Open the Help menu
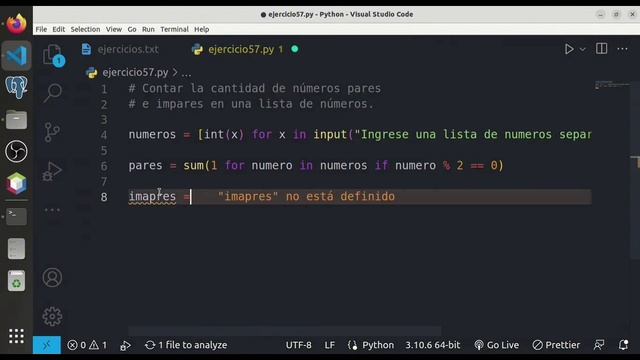 (x=201, y=29)
